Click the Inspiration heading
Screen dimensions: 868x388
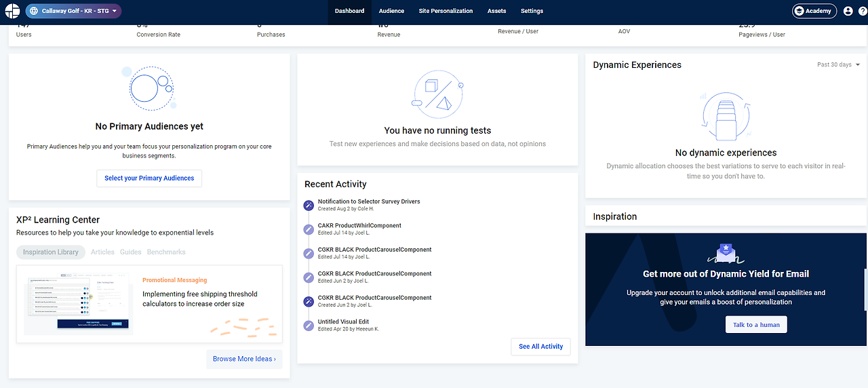tap(615, 216)
